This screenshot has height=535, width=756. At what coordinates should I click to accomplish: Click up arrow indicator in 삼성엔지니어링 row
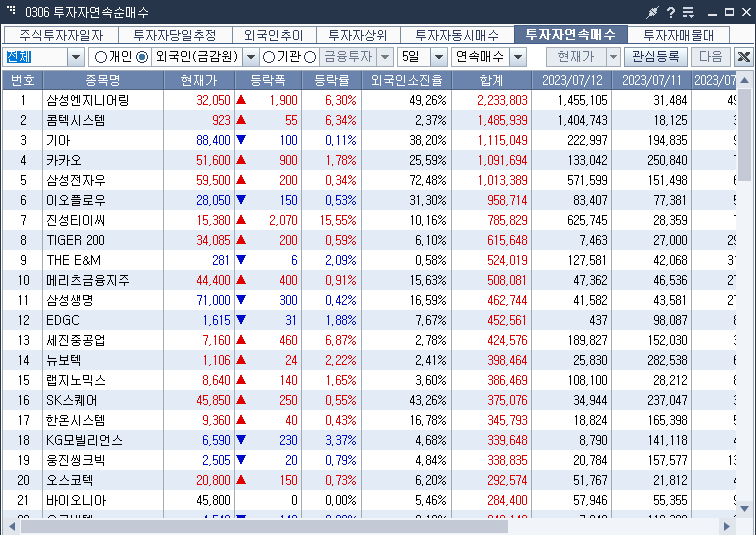coord(242,100)
